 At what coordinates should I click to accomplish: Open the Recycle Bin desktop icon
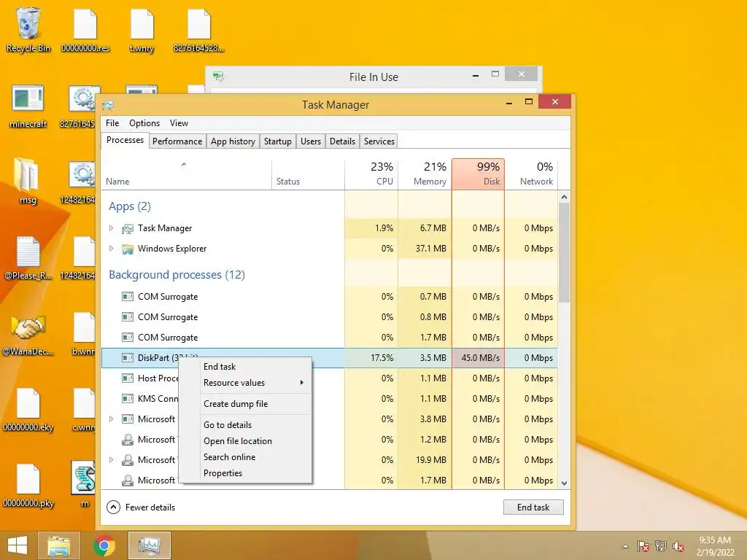click(28, 29)
